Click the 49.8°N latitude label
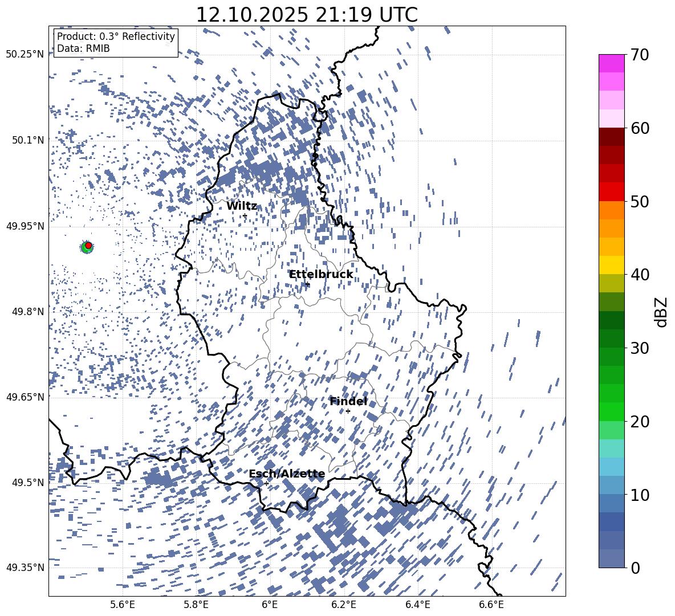This screenshot has height=616, width=675. tap(28, 312)
